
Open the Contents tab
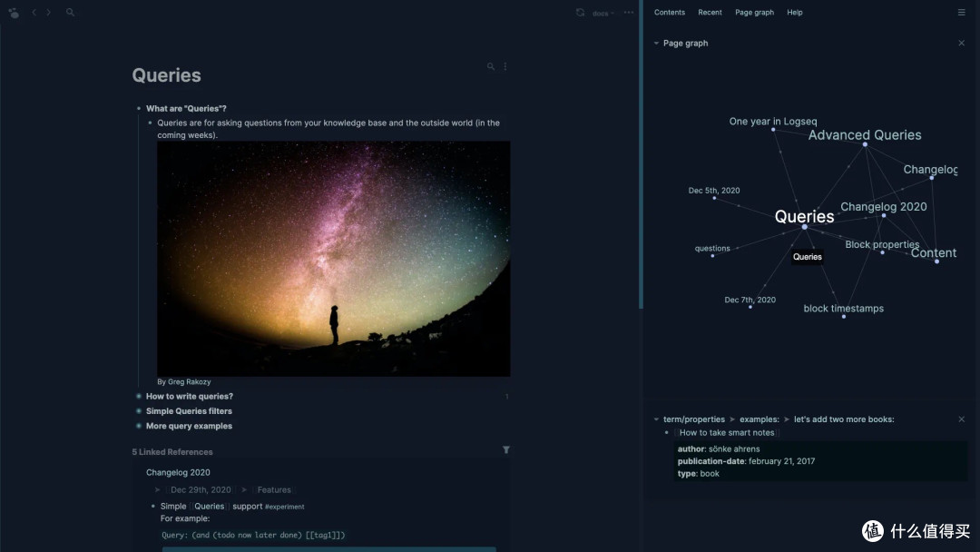coord(670,13)
